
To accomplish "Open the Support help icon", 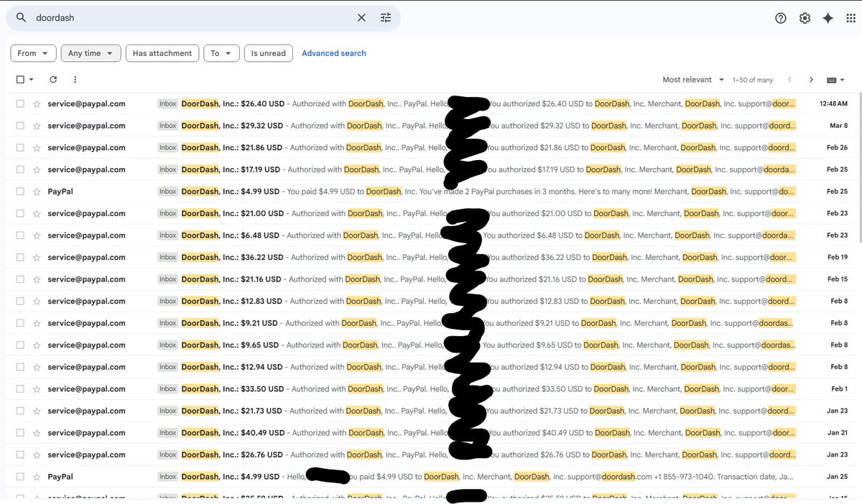I will click(781, 18).
